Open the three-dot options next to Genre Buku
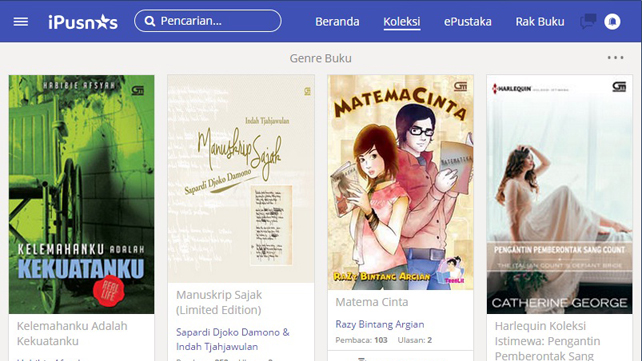642x361 pixels. [615, 58]
